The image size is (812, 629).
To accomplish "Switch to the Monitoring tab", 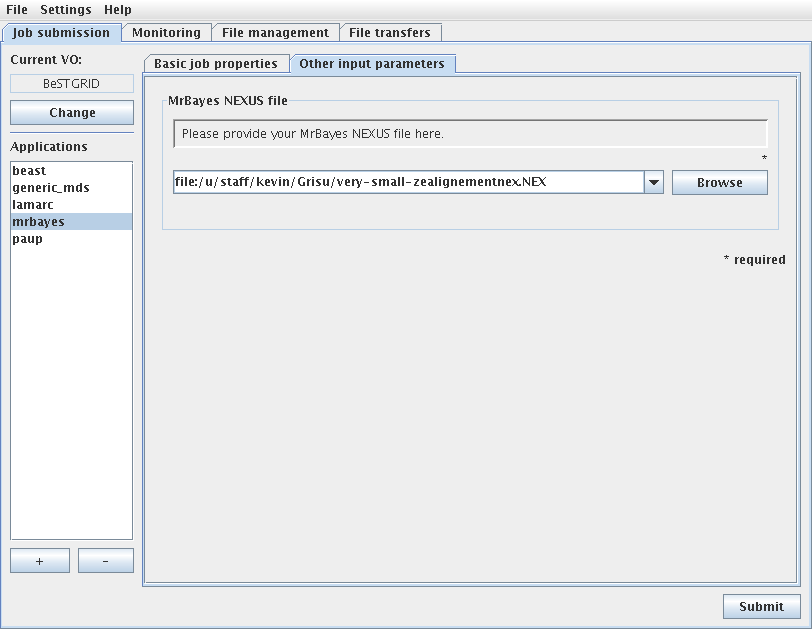I will pos(166,33).
